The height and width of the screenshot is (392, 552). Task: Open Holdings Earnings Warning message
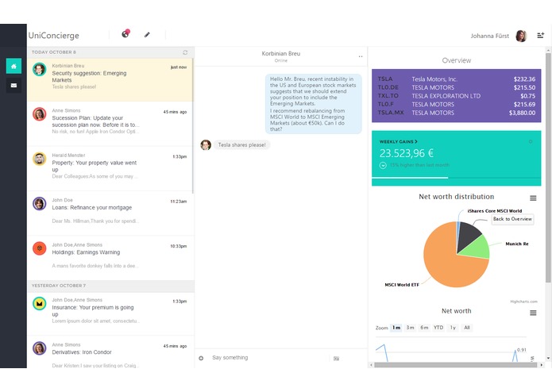[110, 258]
